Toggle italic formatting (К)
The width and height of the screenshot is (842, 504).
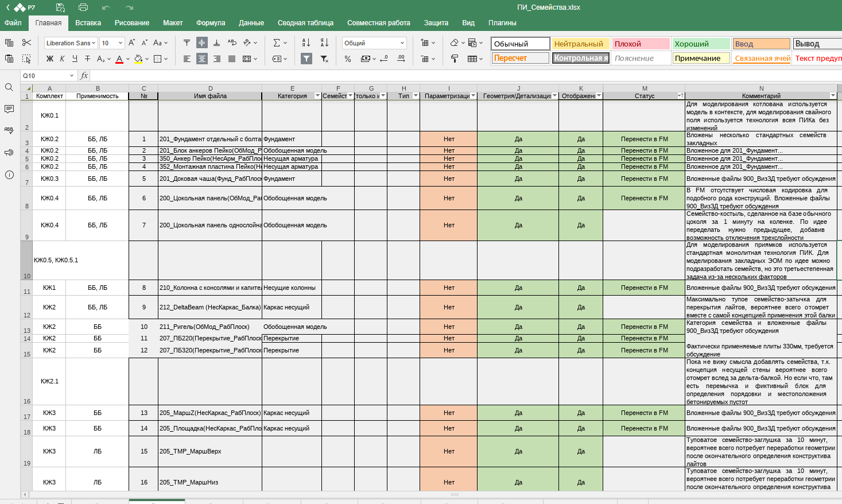point(62,59)
